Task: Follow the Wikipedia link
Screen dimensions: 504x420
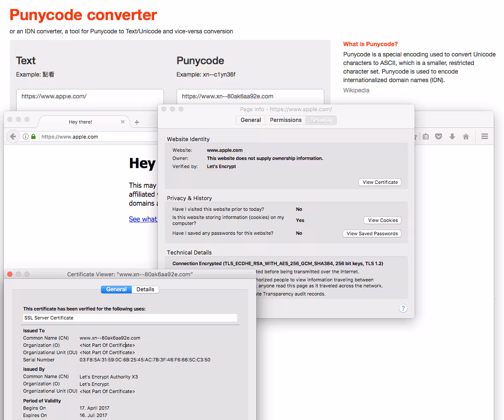Action: tap(356, 90)
